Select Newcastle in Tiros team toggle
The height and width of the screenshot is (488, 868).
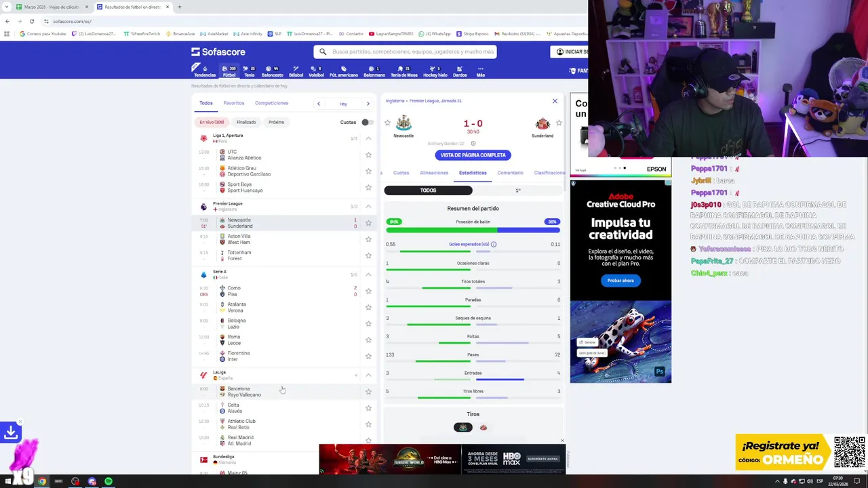[x=463, y=428]
